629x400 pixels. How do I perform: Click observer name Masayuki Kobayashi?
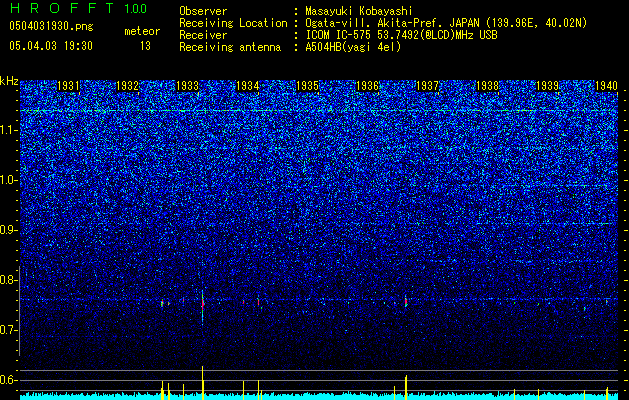tap(358, 11)
